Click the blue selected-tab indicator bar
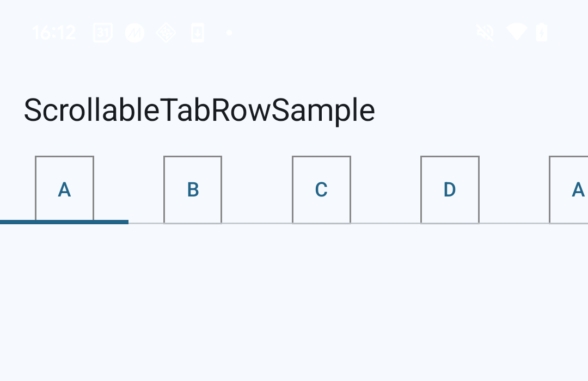Viewport: 588px width, 381px height. 64,222
